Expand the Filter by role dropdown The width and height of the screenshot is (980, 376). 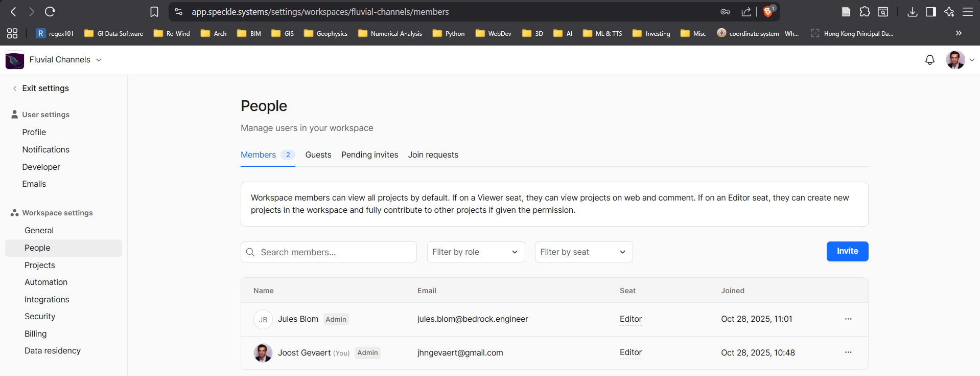(x=476, y=252)
